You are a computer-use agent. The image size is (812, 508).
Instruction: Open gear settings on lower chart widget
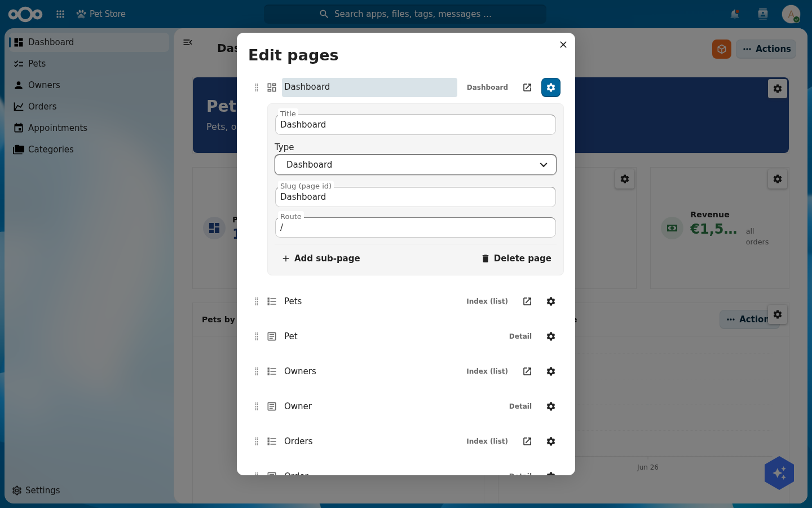point(778,314)
